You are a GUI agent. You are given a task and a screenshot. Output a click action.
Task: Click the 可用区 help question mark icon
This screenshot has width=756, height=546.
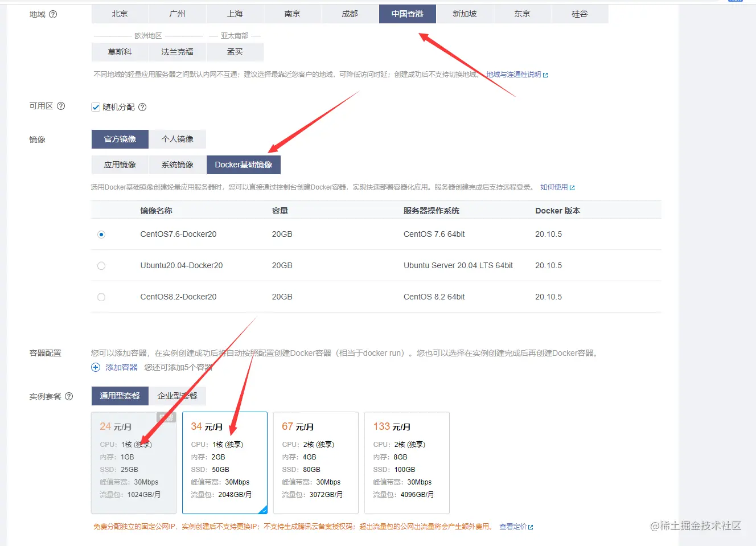pos(61,106)
